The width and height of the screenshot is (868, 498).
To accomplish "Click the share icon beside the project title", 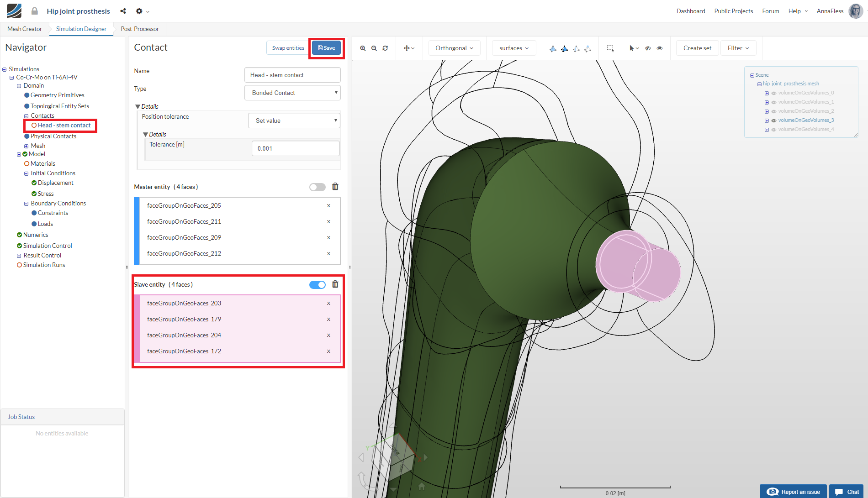I will point(123,11).
